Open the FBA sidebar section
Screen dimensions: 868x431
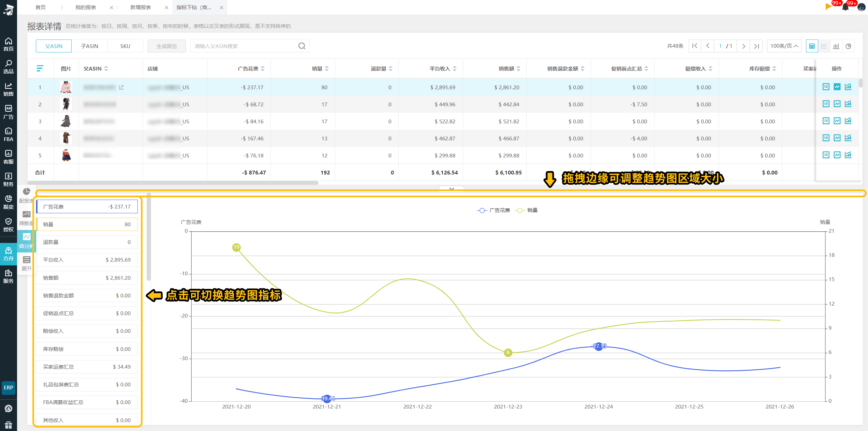(8, 135)
